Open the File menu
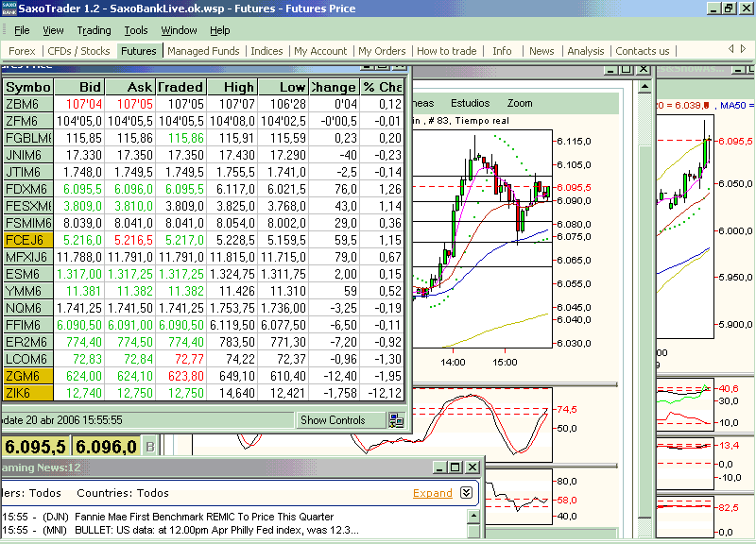 [x=22, y=30]
